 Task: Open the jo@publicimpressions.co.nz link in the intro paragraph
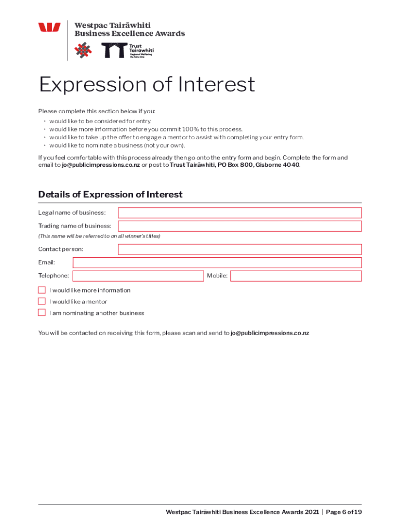tap(101, 165)
